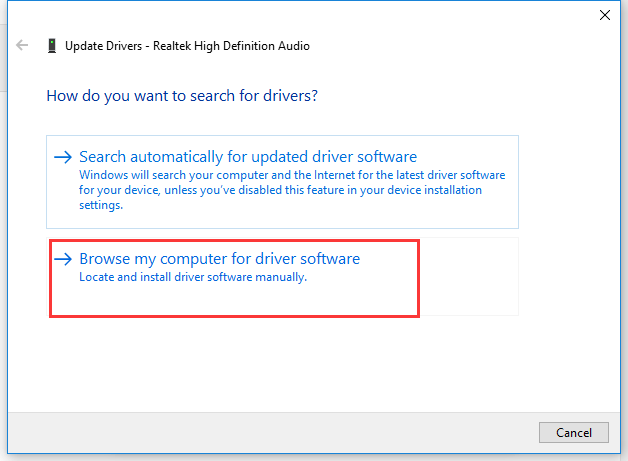Choose Browse my computer for driver software
The width and height of the screenshot is (628, 461).
coord(219,259)
